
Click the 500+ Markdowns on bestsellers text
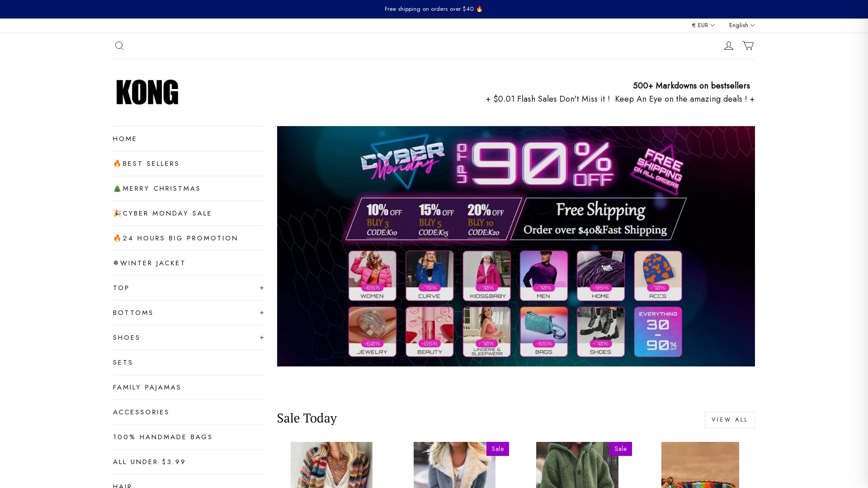tap(691, 86)
